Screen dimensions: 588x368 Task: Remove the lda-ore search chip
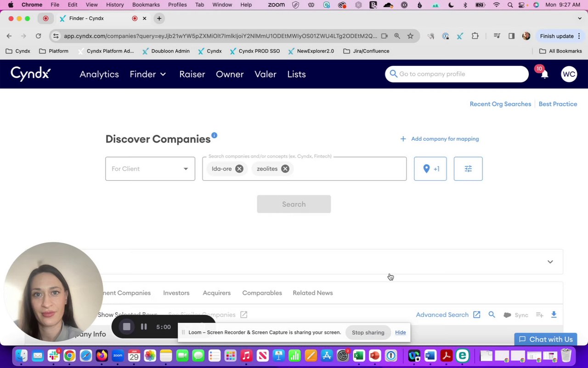tap(239, 169)
